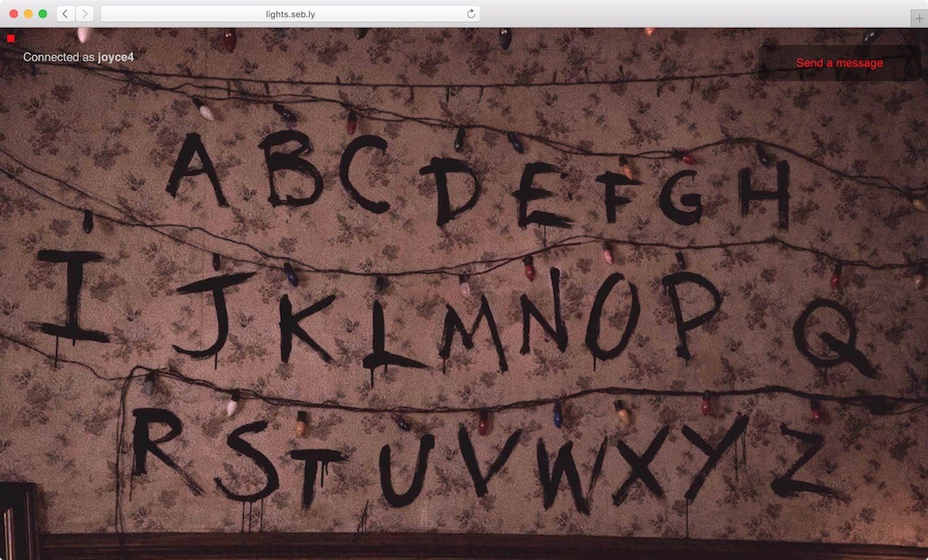Click the painted letter Q
The image size is (928, 560).
834,337
